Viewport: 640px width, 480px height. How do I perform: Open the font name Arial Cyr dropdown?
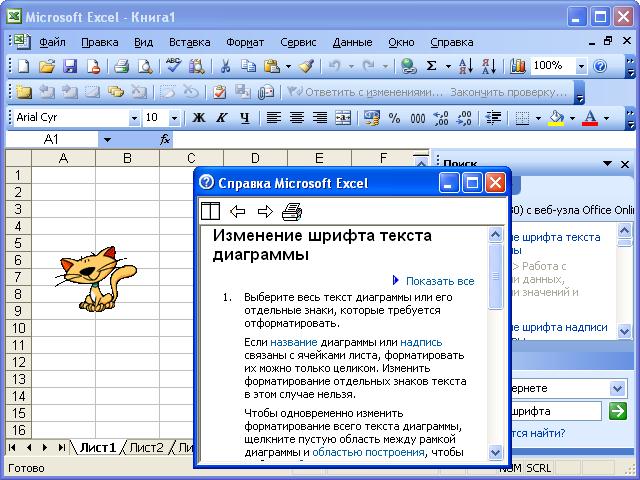pos(134,118)
